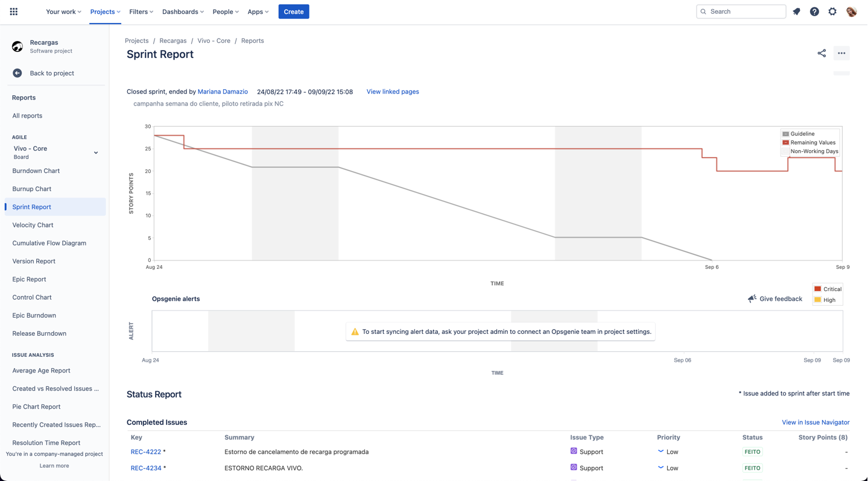The image size is (868, 481).
Task: Click your profile avatar
Action: [851, 11]
